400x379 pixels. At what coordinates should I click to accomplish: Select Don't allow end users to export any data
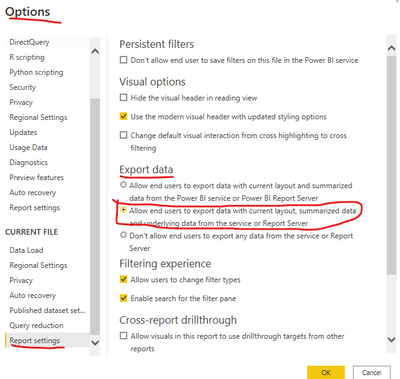pyautogui.click(x=123, y=235)
